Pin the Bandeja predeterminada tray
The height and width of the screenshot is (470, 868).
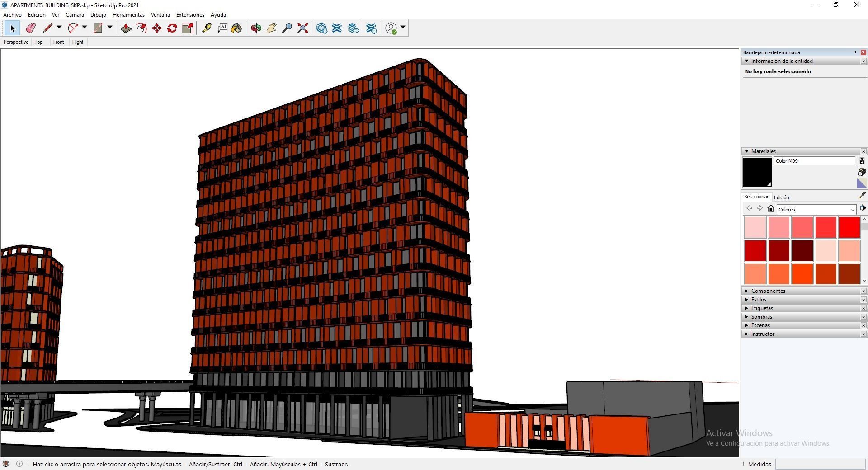[x=855, y=52]
